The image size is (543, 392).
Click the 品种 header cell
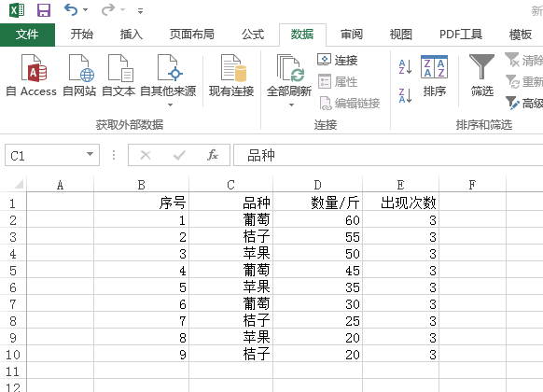pos(231,203)
